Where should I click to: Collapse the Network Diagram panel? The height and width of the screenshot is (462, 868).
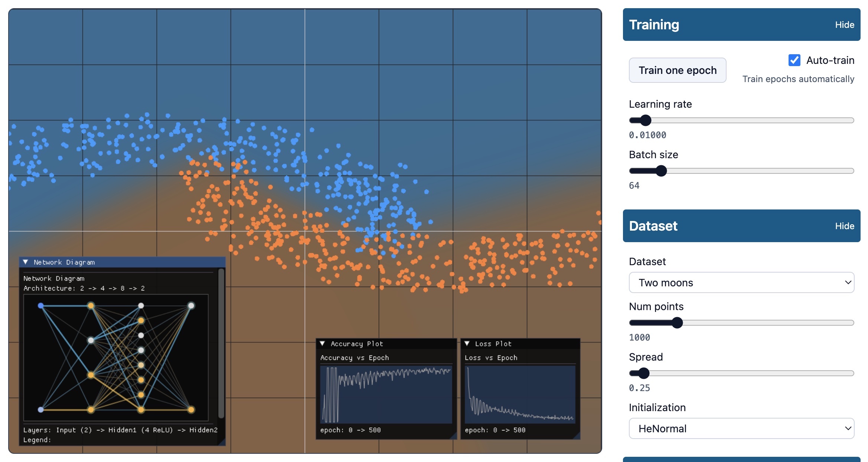tap(25, 262)
